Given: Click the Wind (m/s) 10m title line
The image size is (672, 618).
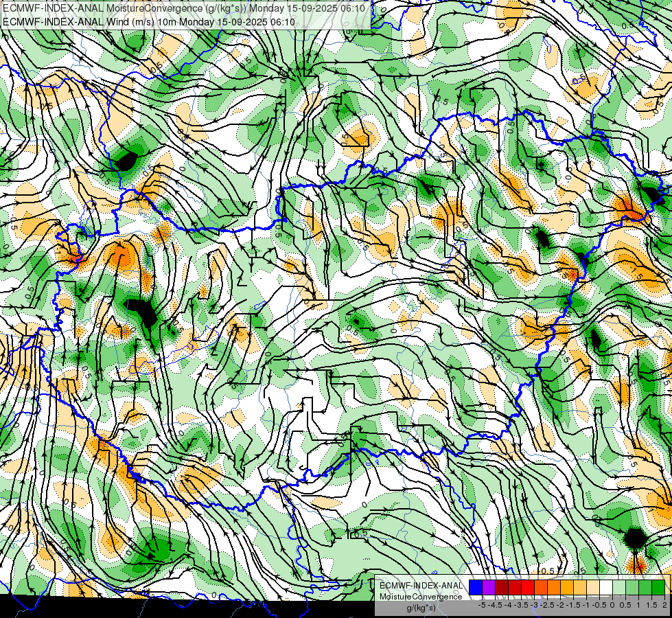Looking at the screenshot, I should [x=149, y=21].
